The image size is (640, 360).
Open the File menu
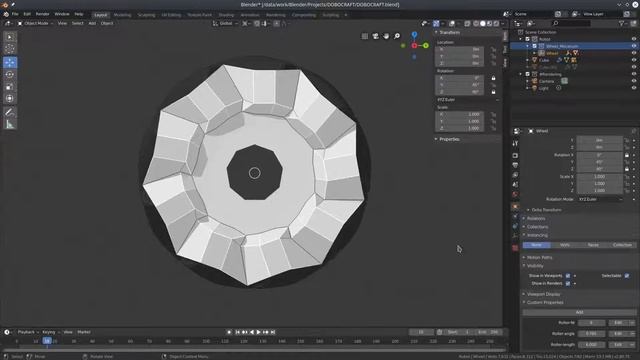point(15,14)
